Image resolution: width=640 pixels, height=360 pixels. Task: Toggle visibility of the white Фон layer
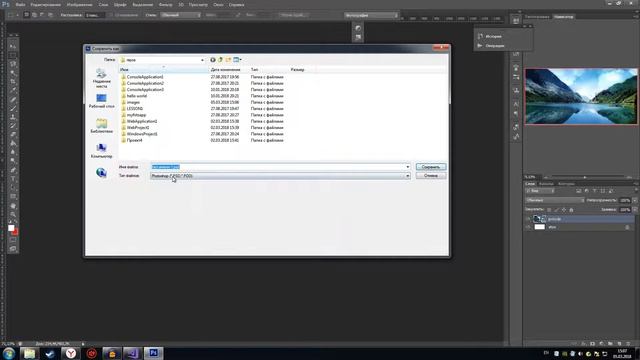(528, 227)
